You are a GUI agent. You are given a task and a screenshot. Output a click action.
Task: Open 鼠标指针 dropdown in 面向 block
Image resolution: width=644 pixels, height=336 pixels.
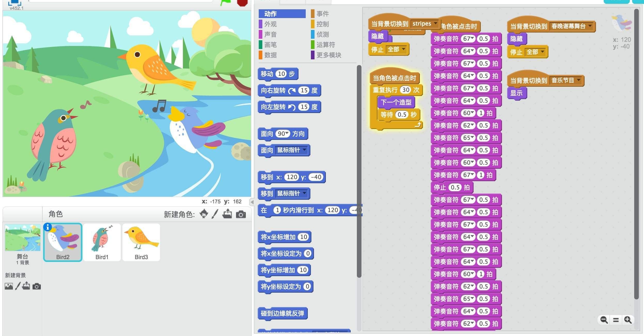[304, 150]
